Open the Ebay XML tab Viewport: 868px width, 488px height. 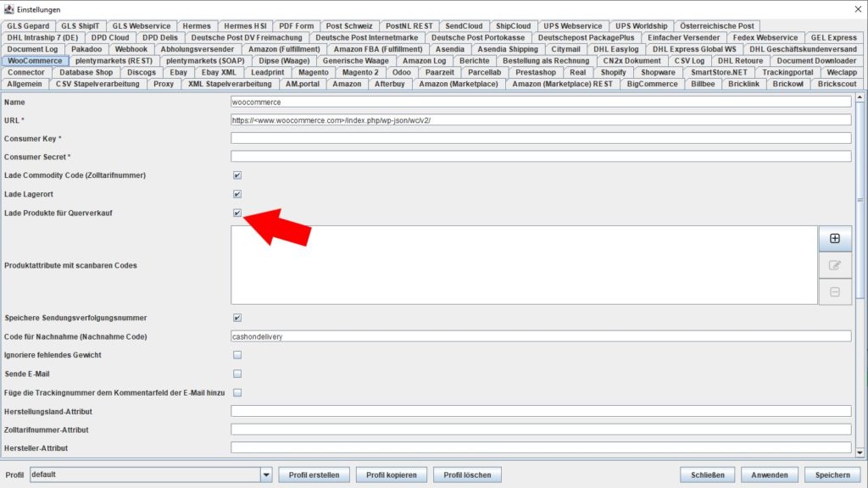click(219, 73)
